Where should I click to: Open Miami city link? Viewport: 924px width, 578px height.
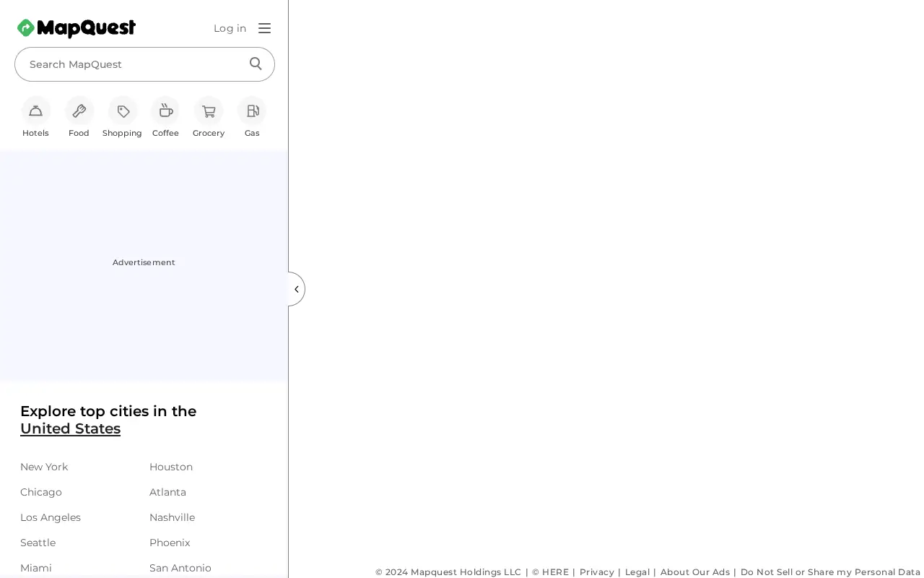36,568
